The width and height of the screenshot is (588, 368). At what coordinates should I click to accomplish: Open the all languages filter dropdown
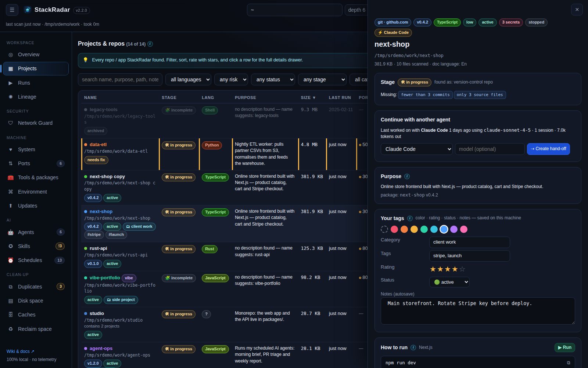click(x=189, y=79)
